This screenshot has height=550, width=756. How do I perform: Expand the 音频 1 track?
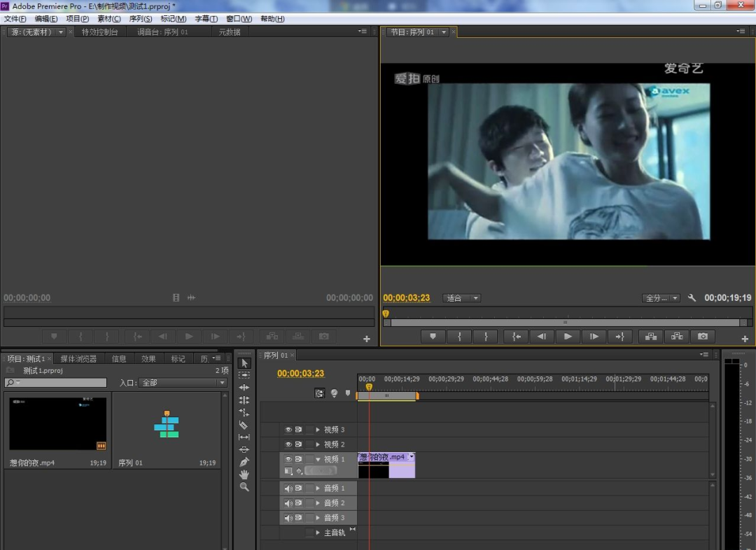click(x=318, y=488)
